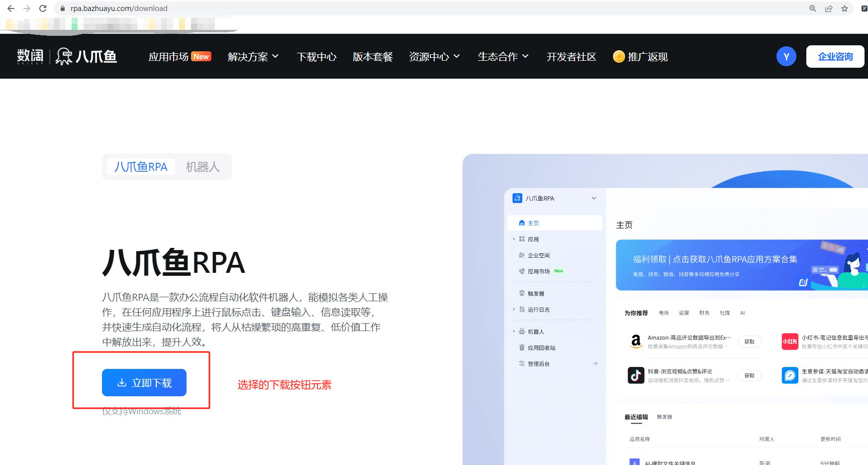Bookmark page with the star icon
The width and height of the screenshot is (868, 465).
point(845,8)
